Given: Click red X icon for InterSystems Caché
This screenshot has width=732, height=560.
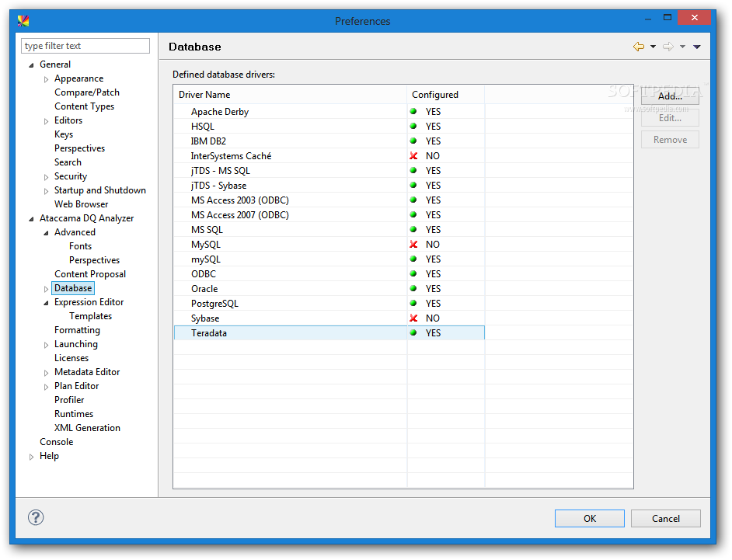Looking at the screenshot, I should point(413,156).
